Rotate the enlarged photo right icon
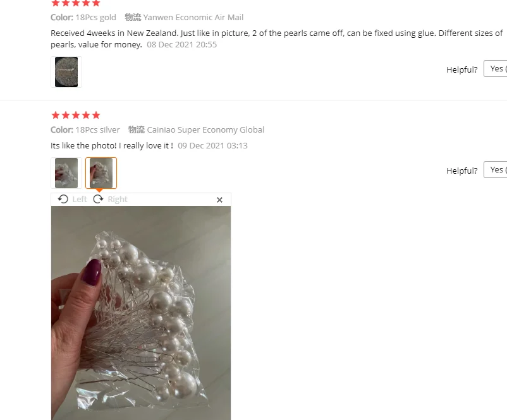Viewport: 507px width, 420px height. pyautogui.click(x=98, y=199)
